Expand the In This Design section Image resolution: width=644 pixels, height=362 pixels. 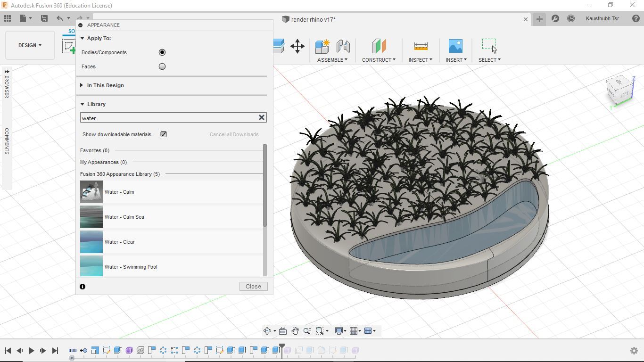pos(105,85)
